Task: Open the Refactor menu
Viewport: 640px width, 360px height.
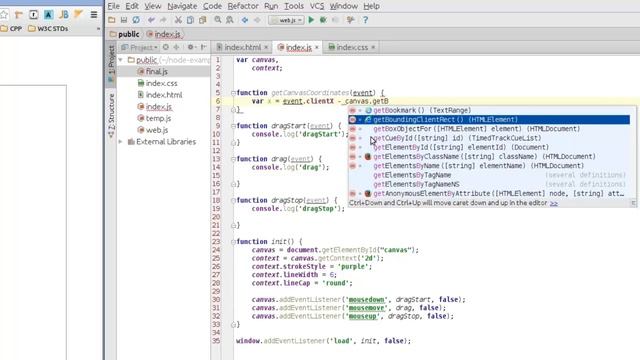Action: point(243,6)
